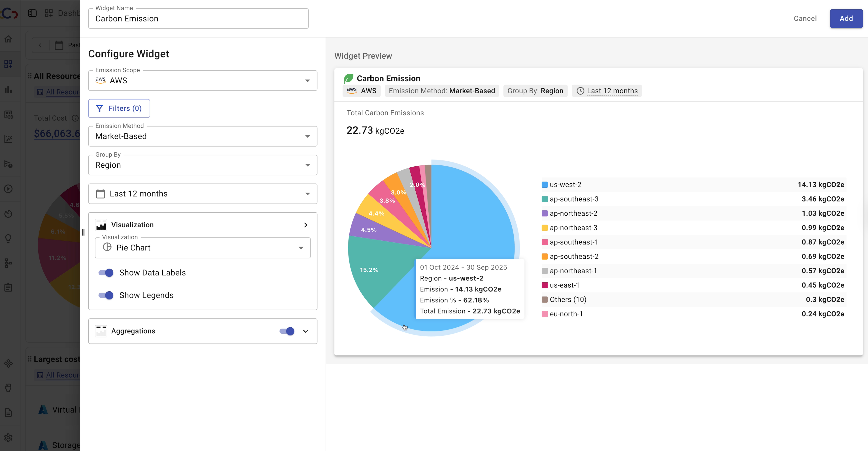Click the us-west-2 blue legend swatch

coord(544,185)
